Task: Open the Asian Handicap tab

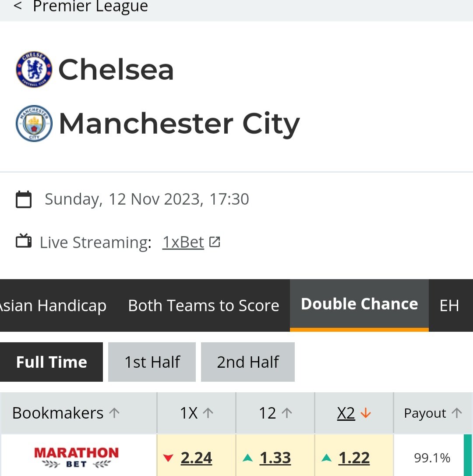Action: pyautogui.click(x=53, y=305)
